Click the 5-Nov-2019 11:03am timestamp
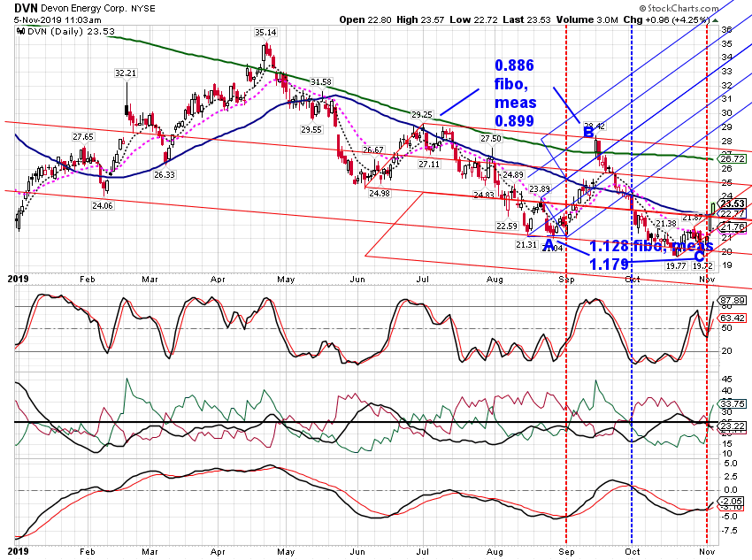752x560 pixels. 58,19
